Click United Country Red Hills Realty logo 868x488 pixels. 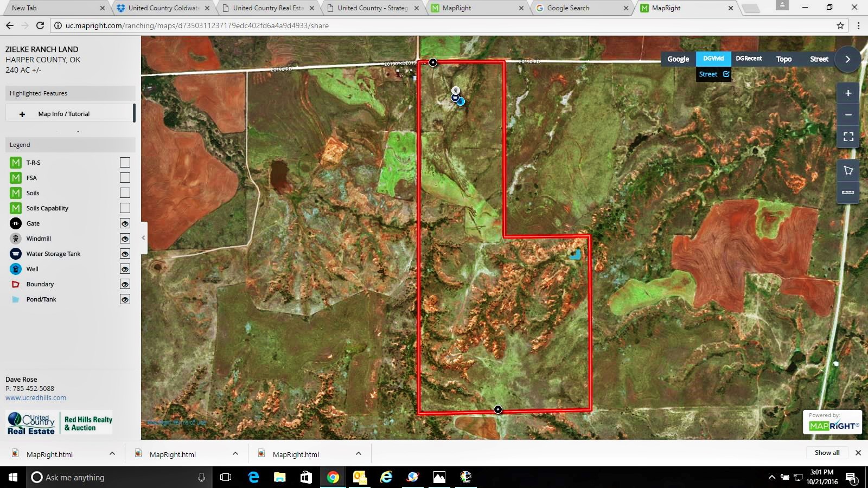point(59,422)
